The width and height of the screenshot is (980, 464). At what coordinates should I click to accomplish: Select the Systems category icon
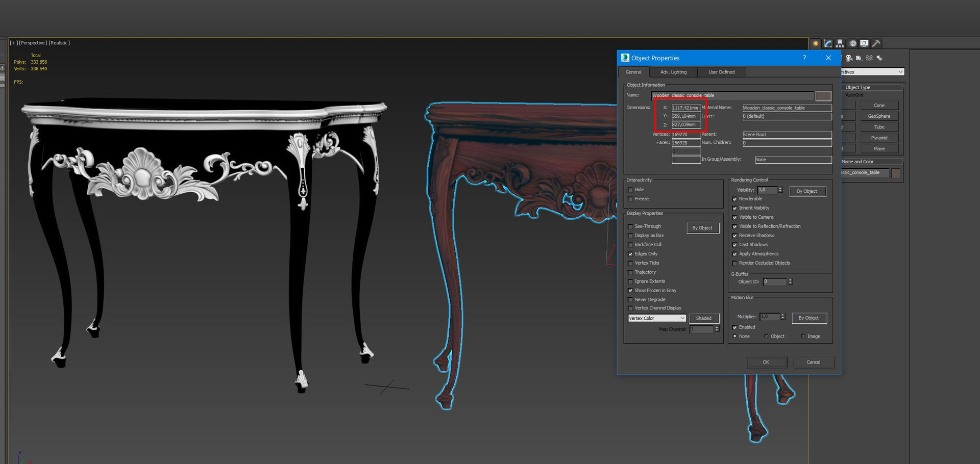(879, 58)
